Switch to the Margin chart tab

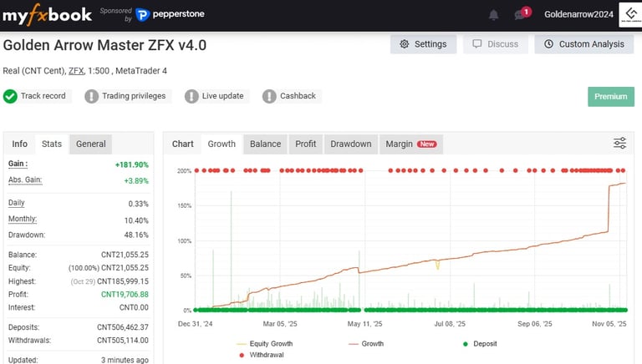click(411, 144)
